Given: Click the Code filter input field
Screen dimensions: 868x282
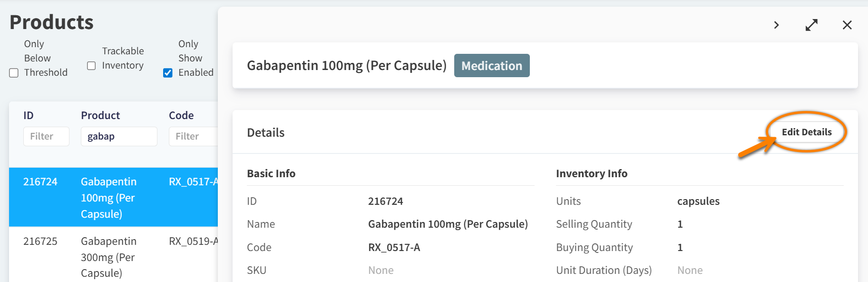Looking at the screenshot, I should (x=193, y=136).
